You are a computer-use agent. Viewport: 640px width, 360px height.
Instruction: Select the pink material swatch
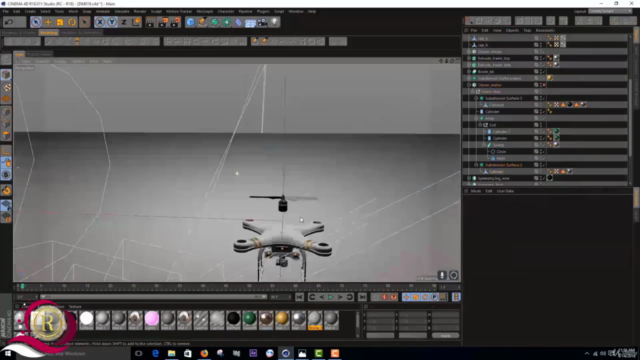(x=151, y=319)
